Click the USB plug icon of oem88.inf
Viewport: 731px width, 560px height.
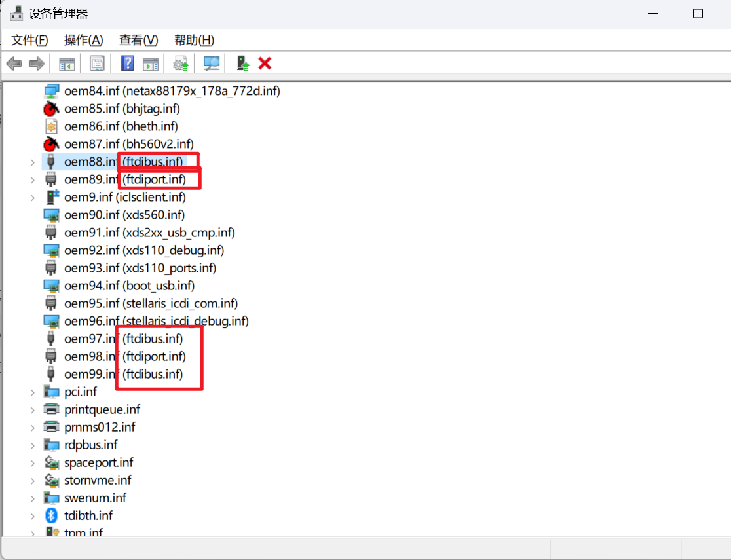coord(51,162)
